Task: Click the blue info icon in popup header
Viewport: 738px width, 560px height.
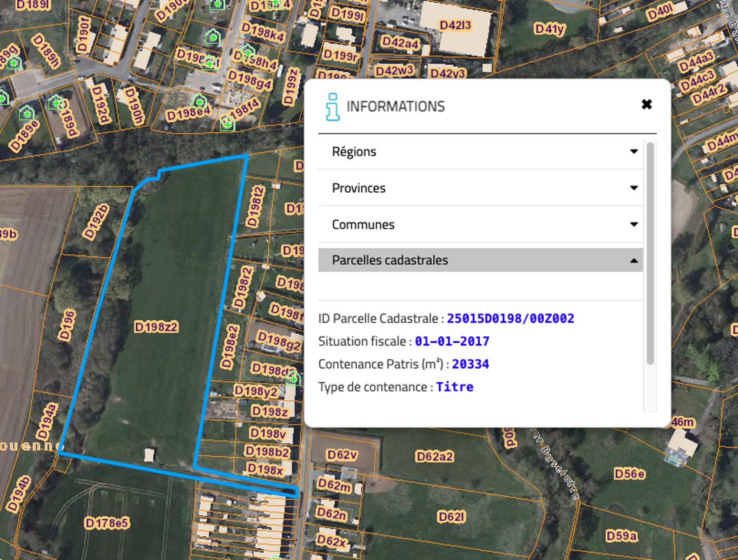Action: pos(333,107)
